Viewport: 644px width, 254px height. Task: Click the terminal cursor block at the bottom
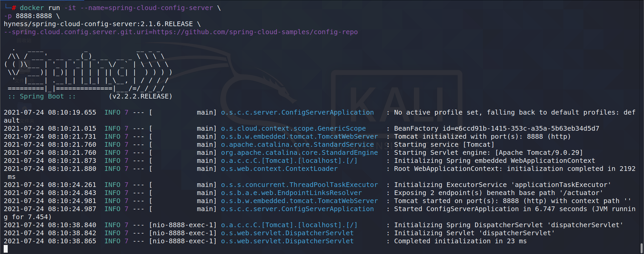(6, 249)
